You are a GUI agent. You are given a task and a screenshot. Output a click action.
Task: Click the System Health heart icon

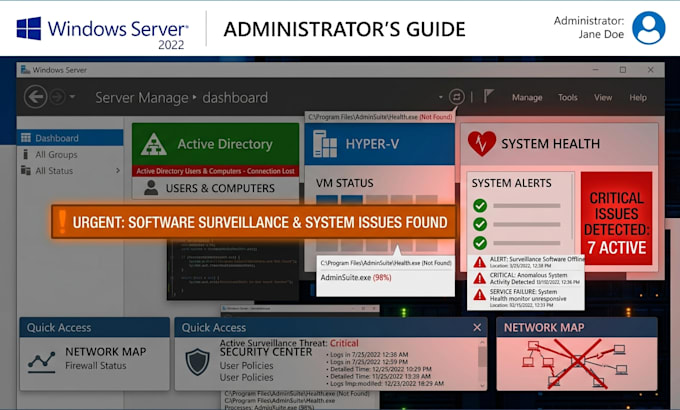click(x=481, y=144)
